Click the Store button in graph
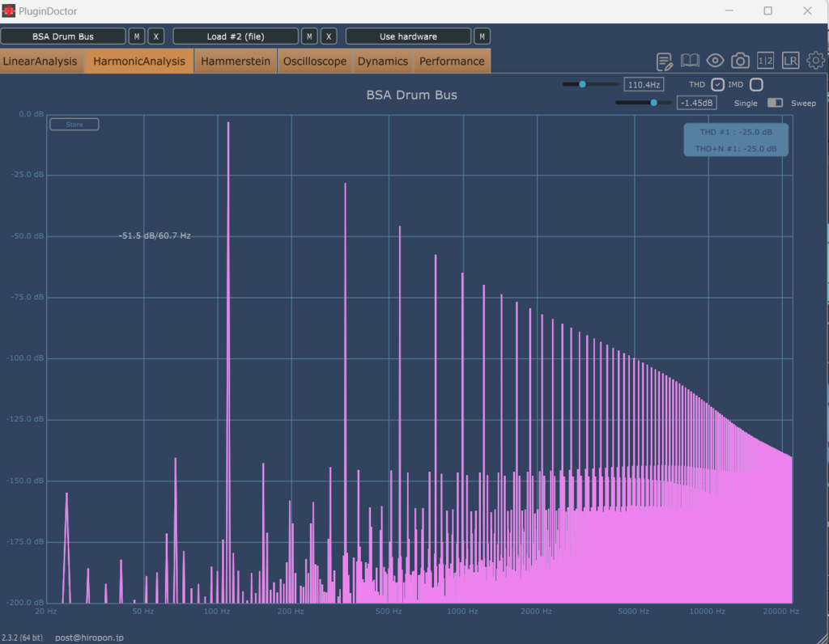Image resolution: width=829 pixels, height=644 pixels. point(74,125)
